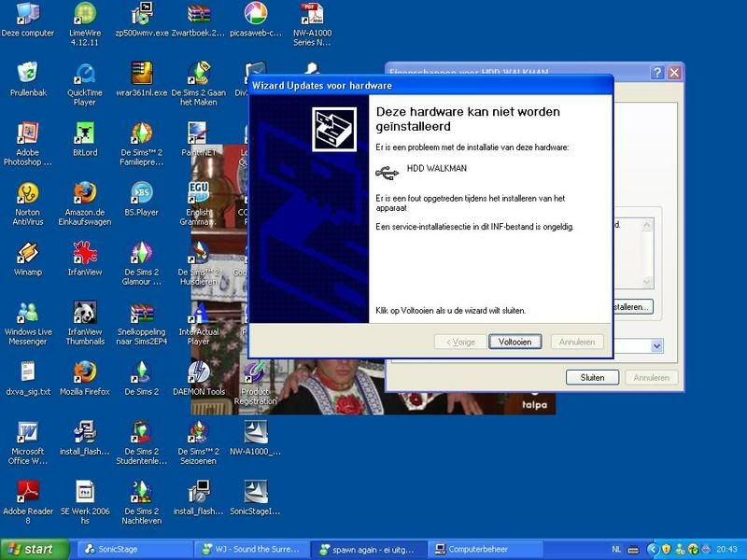Click the USB device icon beside HDD WALKMAN
Viewport: 747px width, 560px height.
point(387,173)
